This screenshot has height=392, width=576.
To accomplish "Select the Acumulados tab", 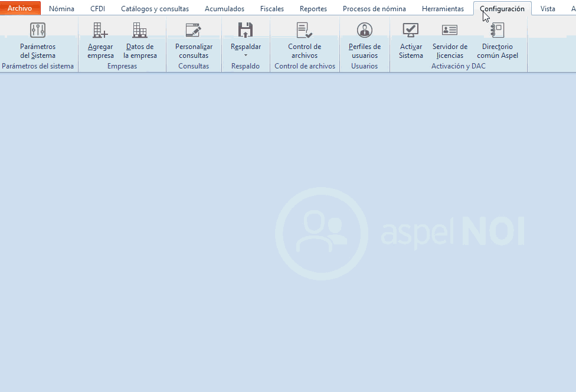I will tap(224, 8).
